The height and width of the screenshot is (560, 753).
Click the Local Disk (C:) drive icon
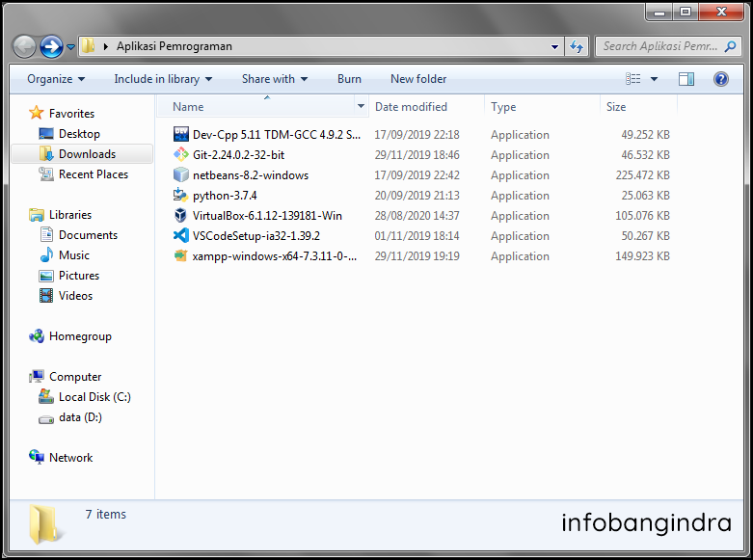click(x=46, y=397)
